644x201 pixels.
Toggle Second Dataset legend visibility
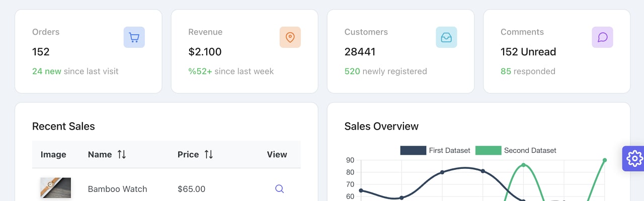tap(516, 150)
